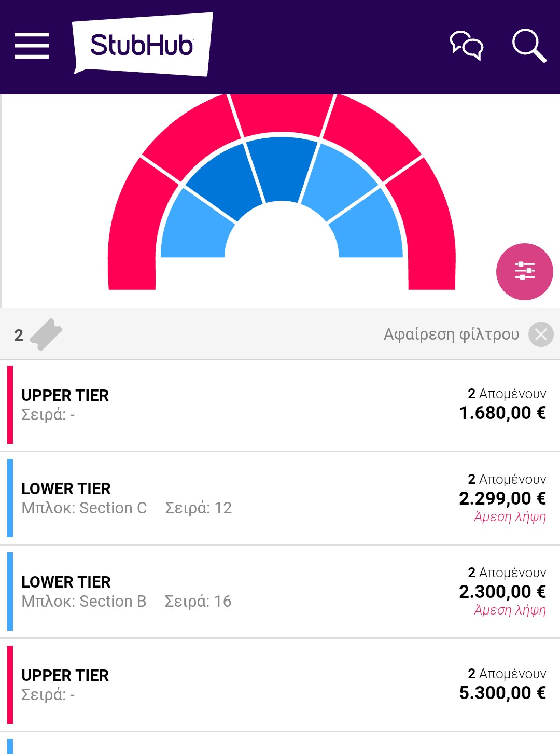This screenshot has height=754, width=560.
Task: Remove filter with the X icon
Action: (x=541, y=334)
